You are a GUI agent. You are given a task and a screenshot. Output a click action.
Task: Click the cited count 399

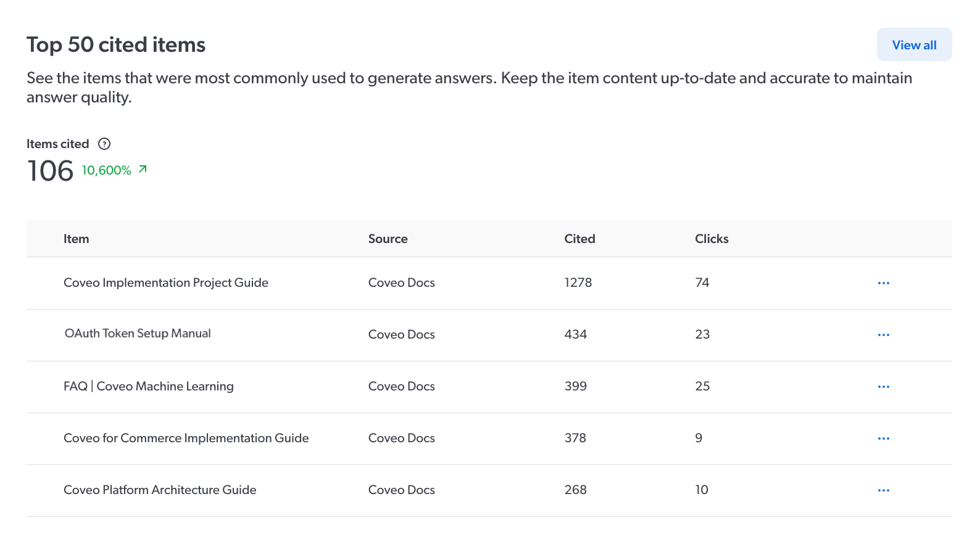(576, 386)
